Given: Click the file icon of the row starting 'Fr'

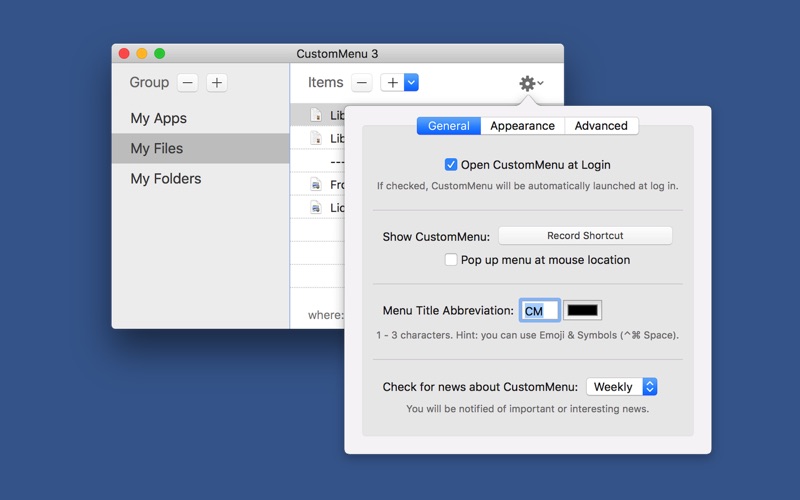Looking at the screenshot, I should (316, 185).
